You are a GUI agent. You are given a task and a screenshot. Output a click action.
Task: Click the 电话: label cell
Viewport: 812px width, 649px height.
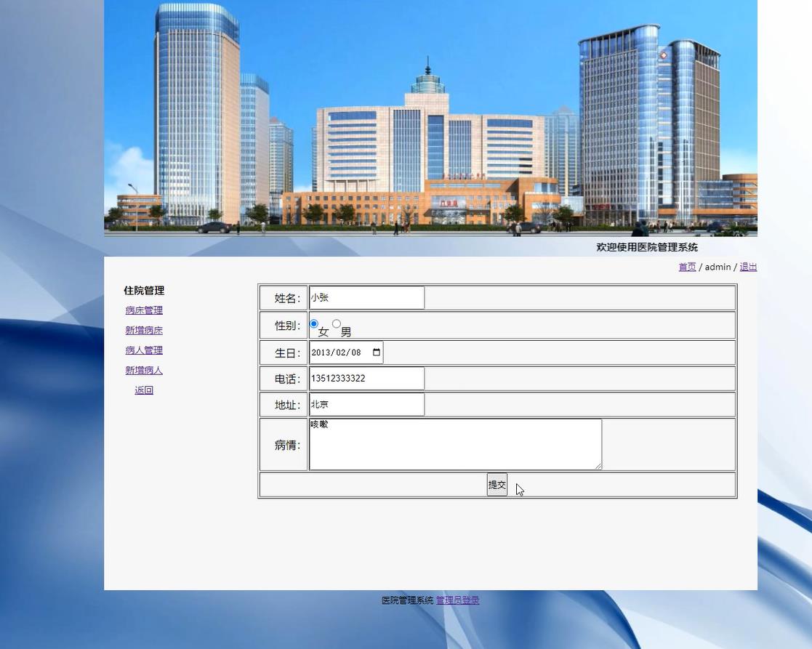click(284, 379)
